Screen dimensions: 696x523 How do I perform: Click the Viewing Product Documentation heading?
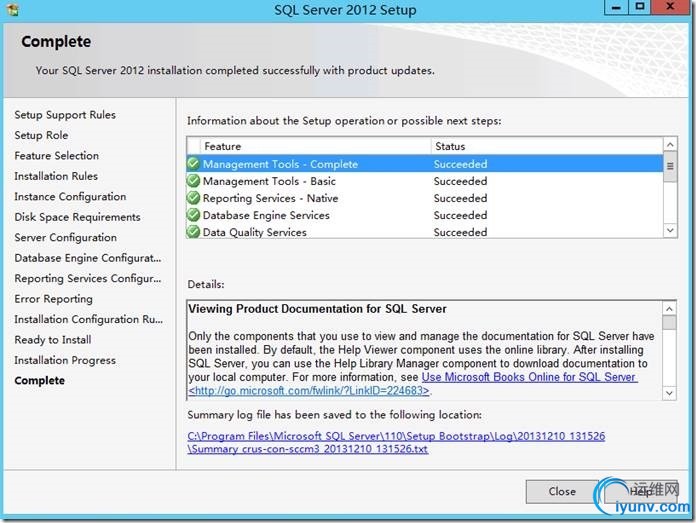pyautogui.click(x=317, y=309)
